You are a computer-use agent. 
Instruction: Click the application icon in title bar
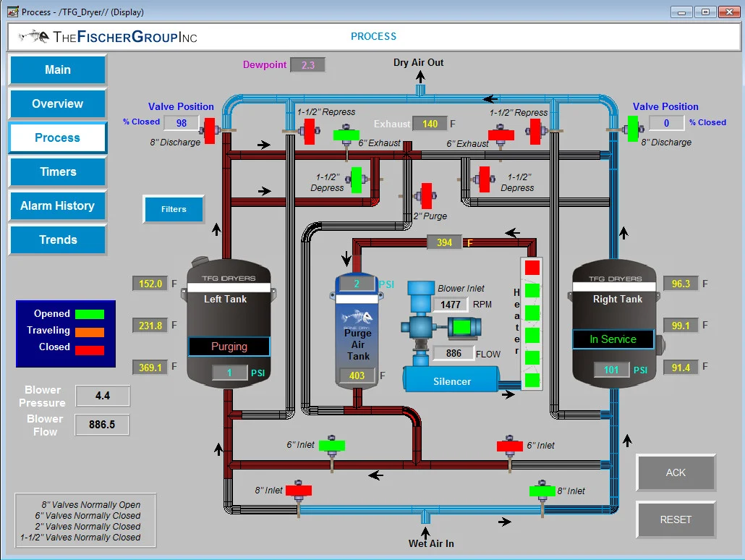pos(13,12)
